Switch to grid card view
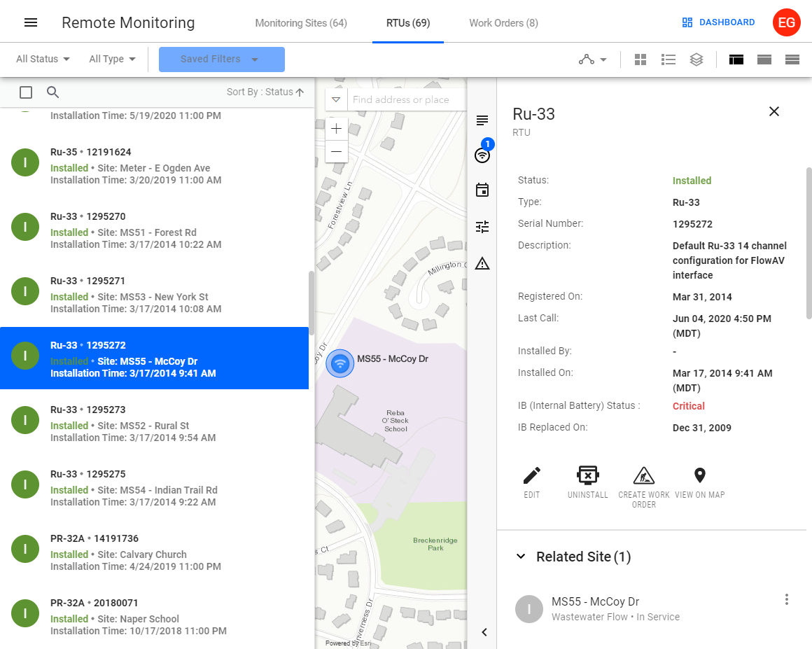The height and width of the screenshot is (649, 812). point(640,60)
